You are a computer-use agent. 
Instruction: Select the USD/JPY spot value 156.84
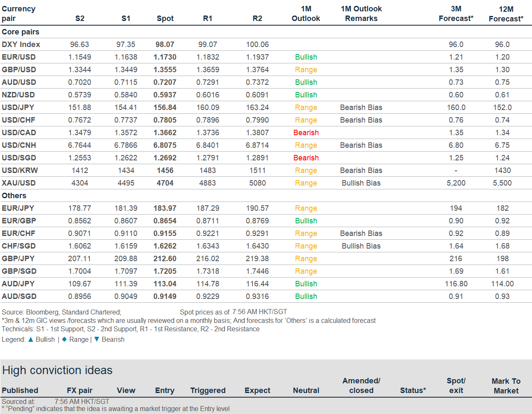point(165,107)
